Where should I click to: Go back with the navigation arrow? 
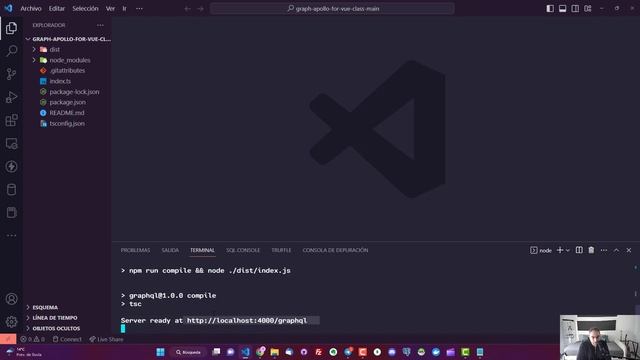pyautogui.click(x=187, y=9)
